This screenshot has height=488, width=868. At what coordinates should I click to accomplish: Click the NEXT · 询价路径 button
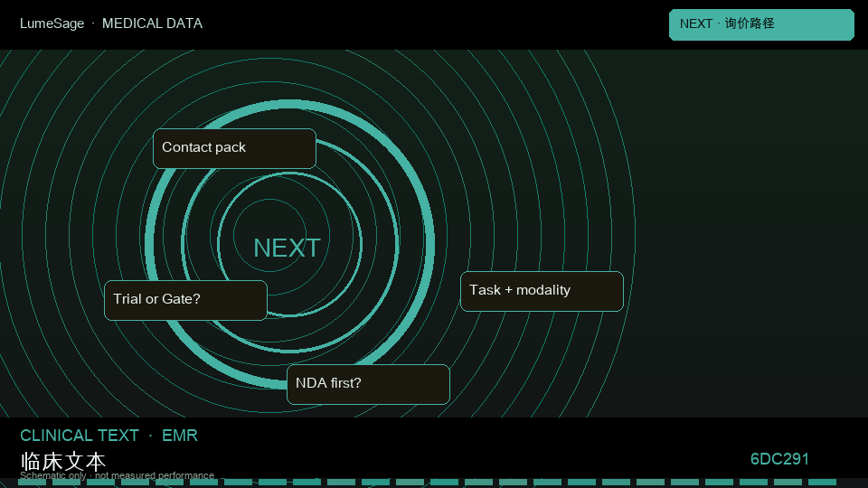(761, 24)
